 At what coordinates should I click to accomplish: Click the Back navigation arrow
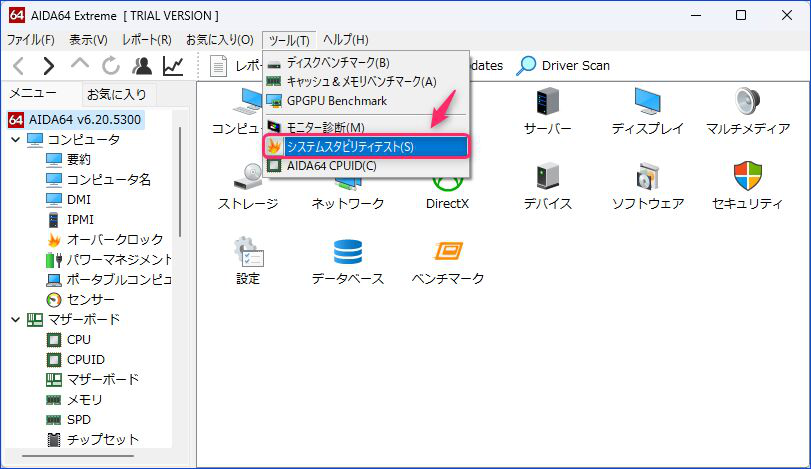click(19, 66)
